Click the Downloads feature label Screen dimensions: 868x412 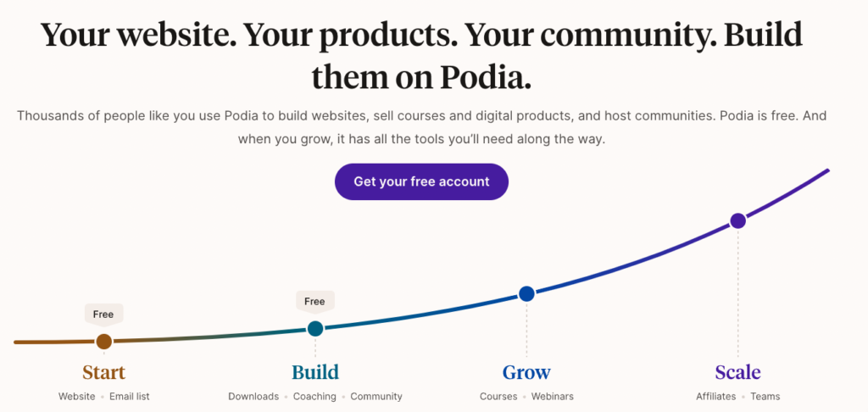click(253, 397)
